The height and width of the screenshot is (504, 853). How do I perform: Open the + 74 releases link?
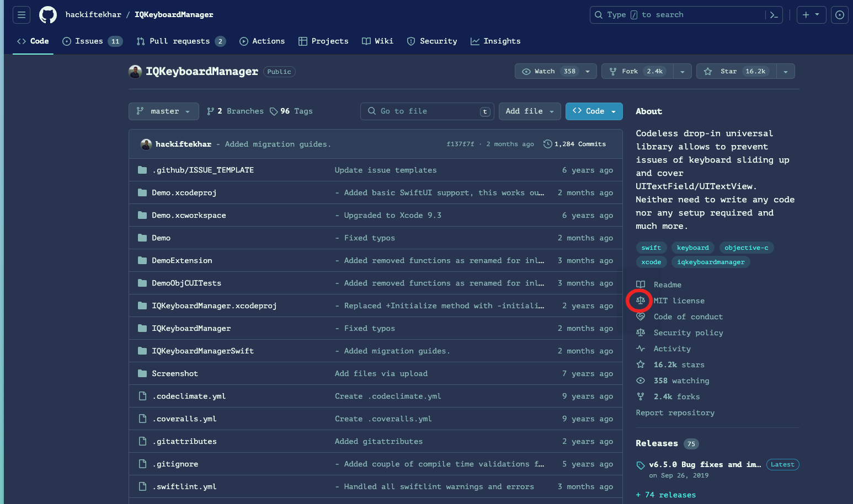click(665, 495)
